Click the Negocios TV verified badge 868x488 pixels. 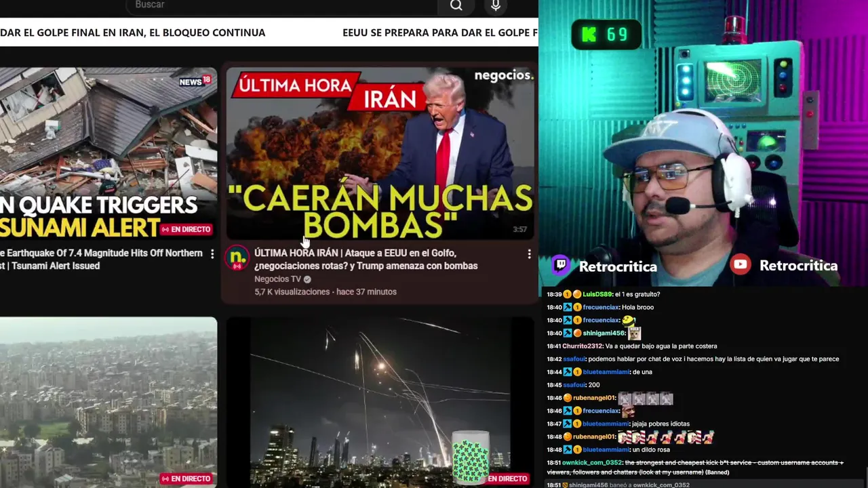pos(307,279)
